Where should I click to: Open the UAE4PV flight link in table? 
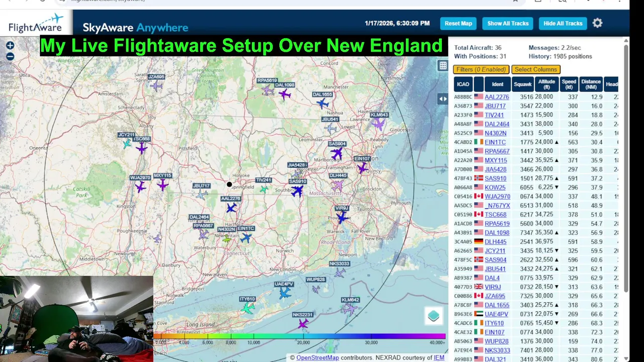click(497, 314)
